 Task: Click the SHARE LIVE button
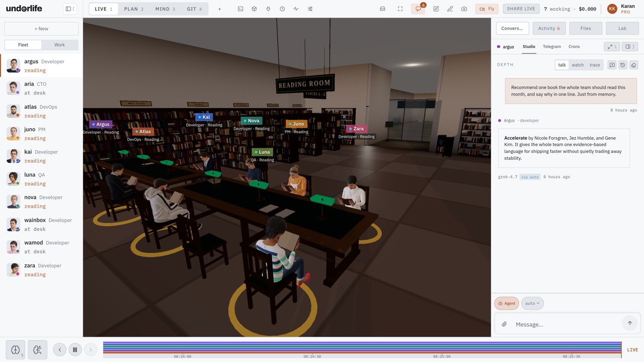(521, 9)
